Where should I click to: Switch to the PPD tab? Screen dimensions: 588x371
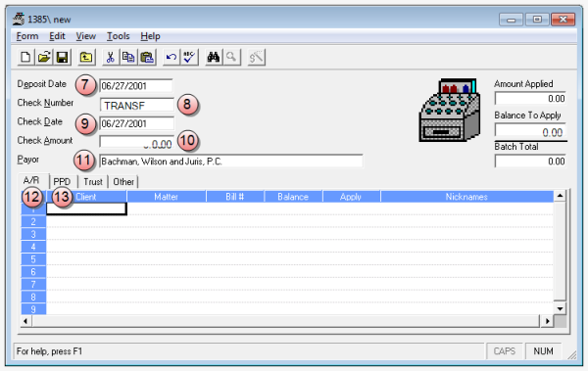tap(62, 182)
